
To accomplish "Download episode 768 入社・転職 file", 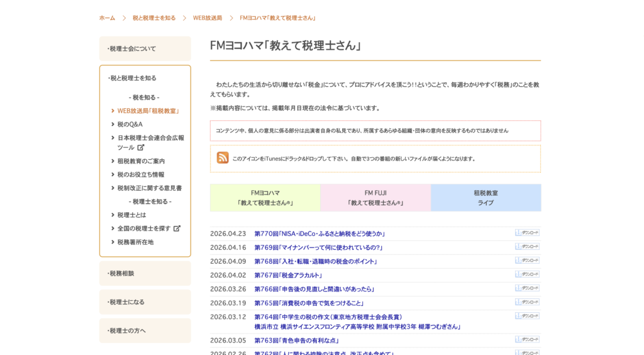I will tap(528, 261).
